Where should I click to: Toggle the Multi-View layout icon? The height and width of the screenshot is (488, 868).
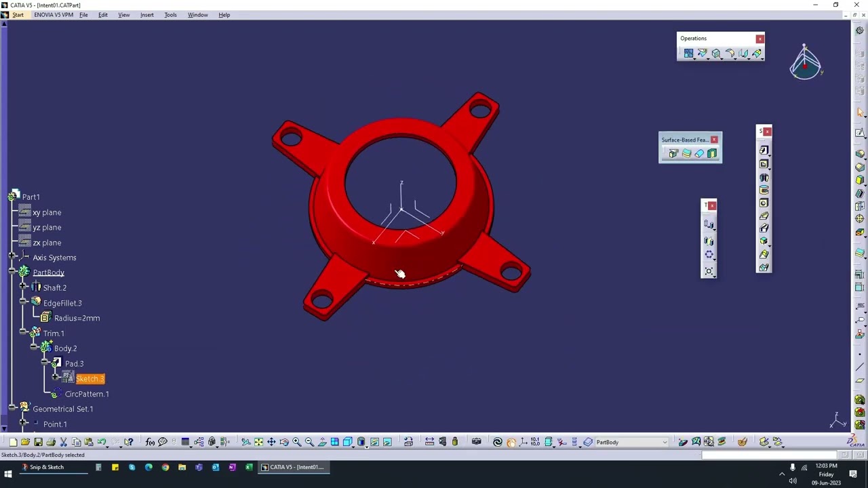334,442
